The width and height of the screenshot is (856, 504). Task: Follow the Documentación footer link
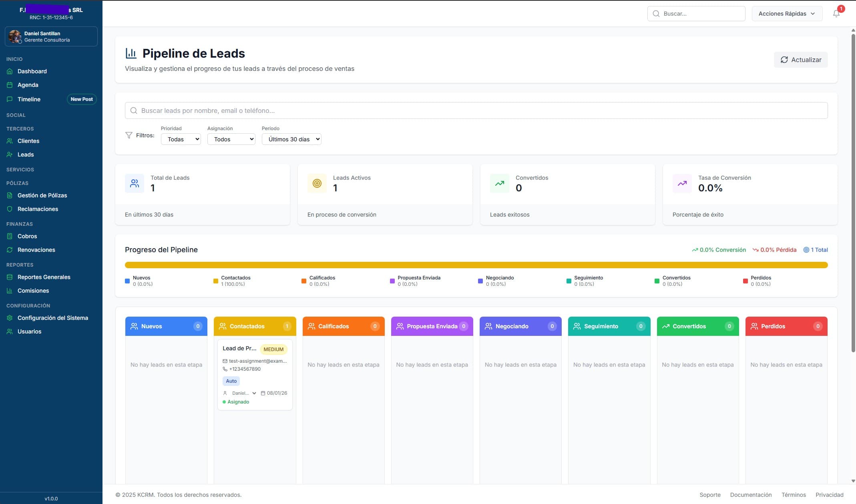[750, 495]
